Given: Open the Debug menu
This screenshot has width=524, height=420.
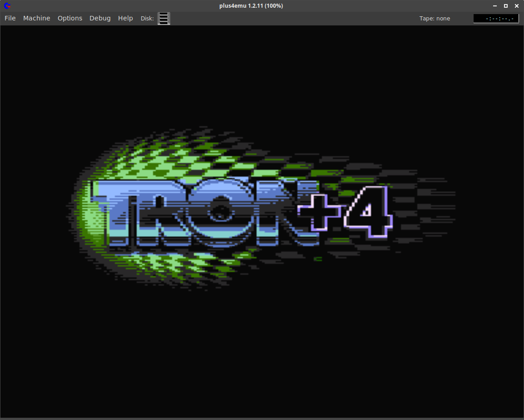Looking at the screenshot, I should tap(100, 18).
